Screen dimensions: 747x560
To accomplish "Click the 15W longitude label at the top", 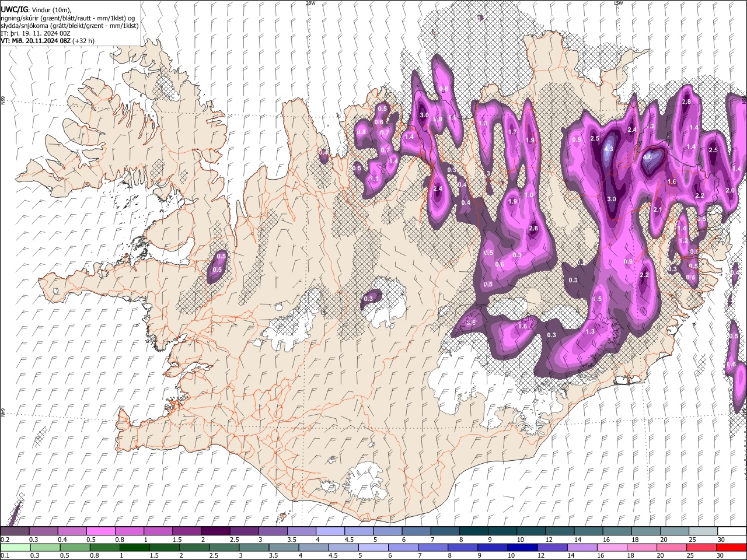I will coord(618,3).
